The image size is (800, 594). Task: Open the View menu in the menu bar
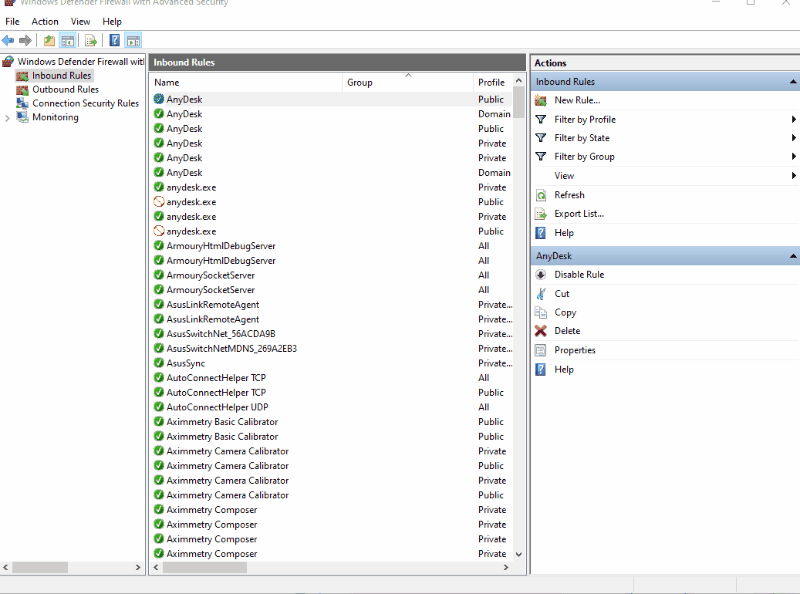click(80, 21)
